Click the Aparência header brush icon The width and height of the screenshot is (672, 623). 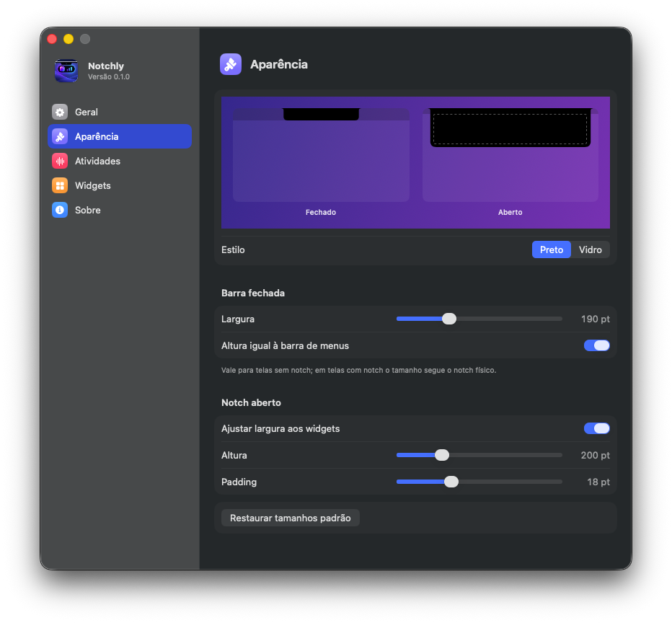231,64
